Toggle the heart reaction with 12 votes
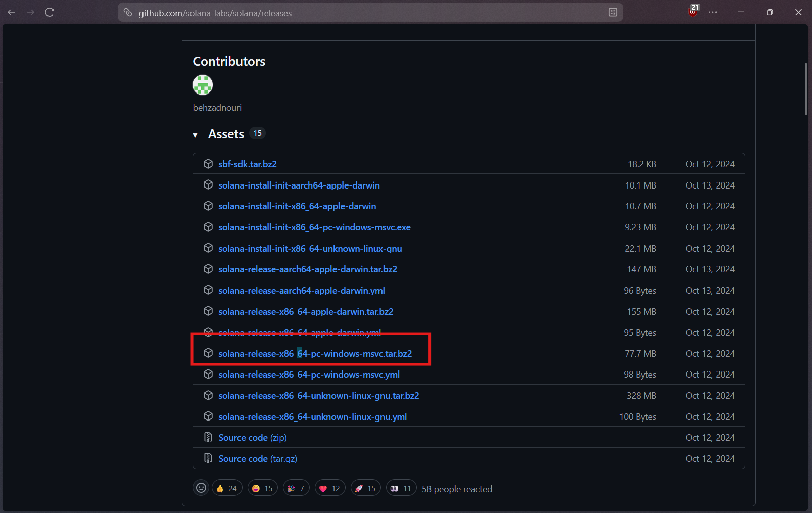This screenshot has width=812, height=513. pos(330,488)
